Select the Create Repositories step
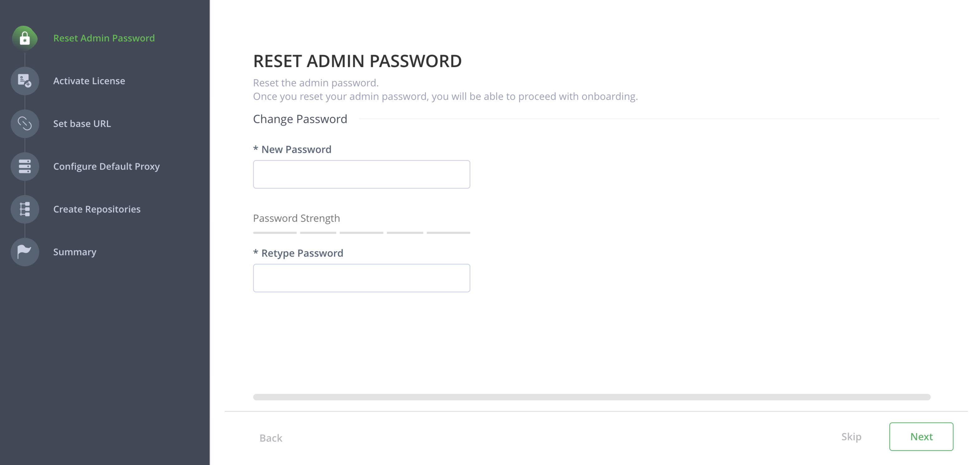The width and height of the screenshot is (980, 465). [x=97, y=209]
